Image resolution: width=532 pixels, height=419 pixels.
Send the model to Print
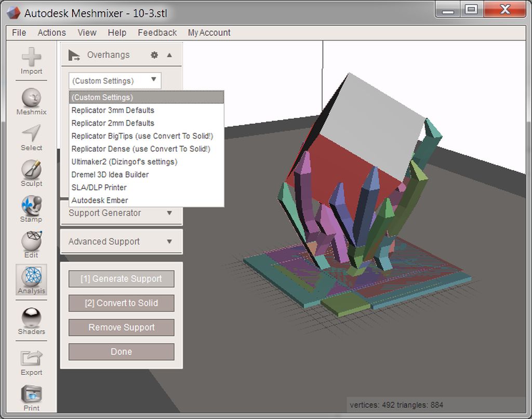31,395
